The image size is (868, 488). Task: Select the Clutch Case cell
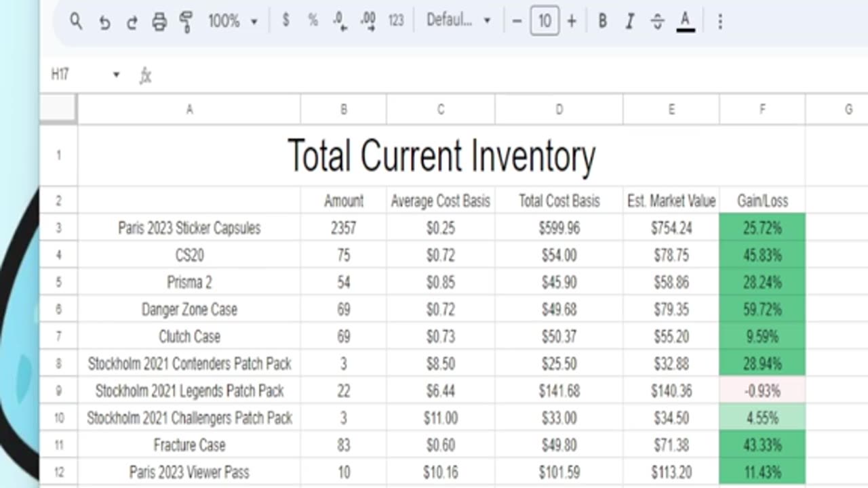189,336
